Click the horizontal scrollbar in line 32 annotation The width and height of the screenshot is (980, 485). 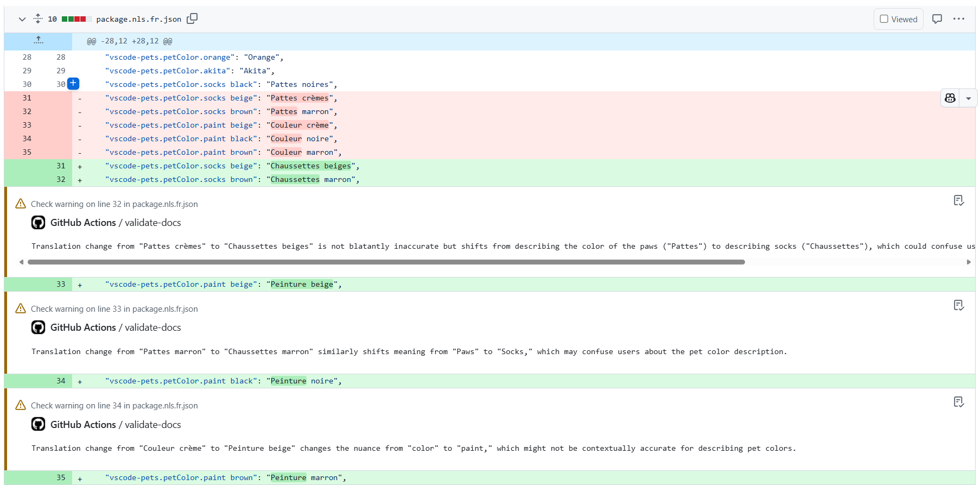(386, 262)
